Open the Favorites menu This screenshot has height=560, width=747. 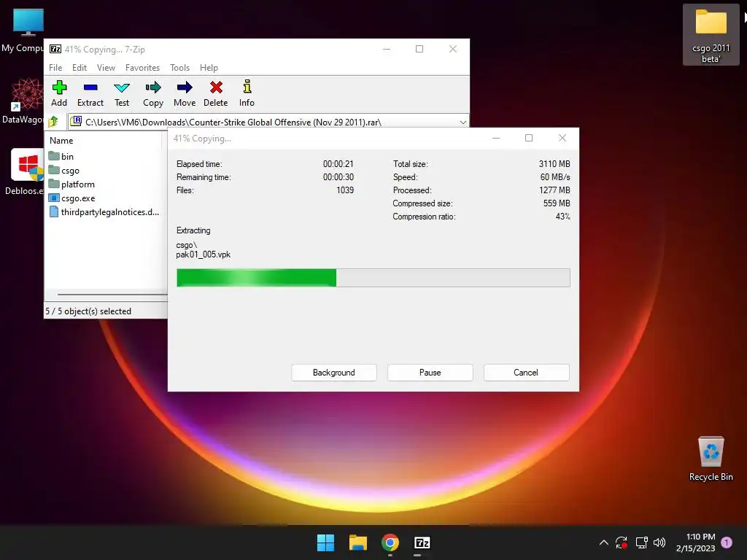142,68
